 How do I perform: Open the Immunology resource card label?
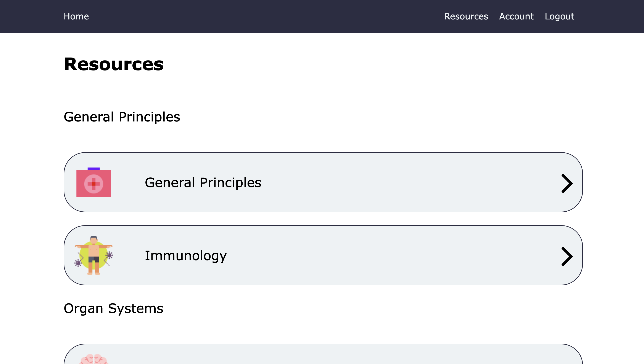[x=186, y=255]
